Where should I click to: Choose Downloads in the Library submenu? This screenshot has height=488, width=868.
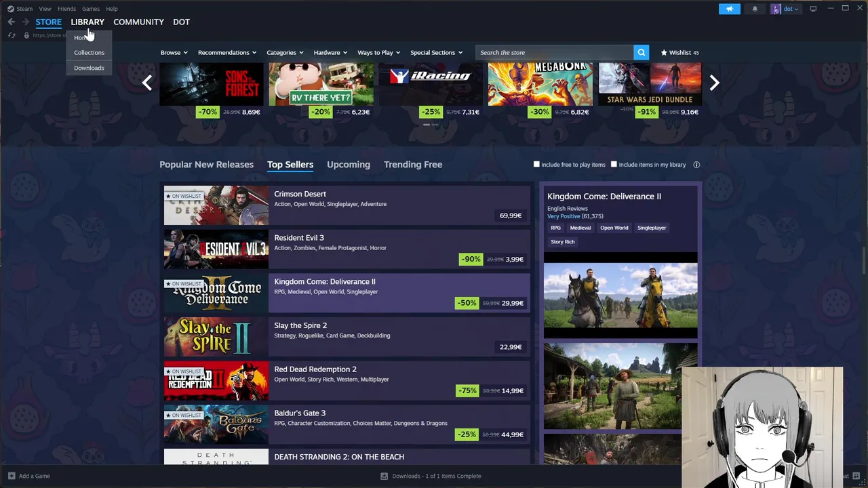89,68
